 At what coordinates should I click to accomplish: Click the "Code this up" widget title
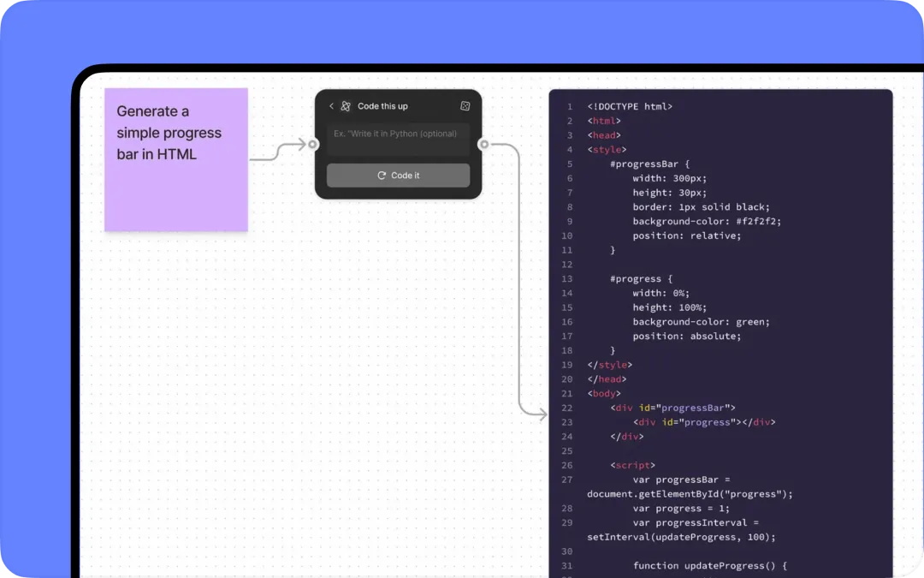coord(382,106)
